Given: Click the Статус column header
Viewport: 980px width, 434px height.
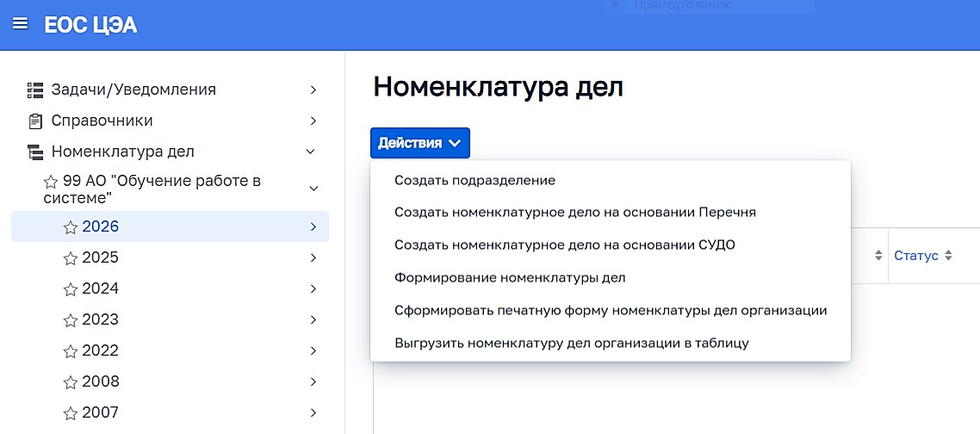Looking at the screenshot, I should click(916, 256).
